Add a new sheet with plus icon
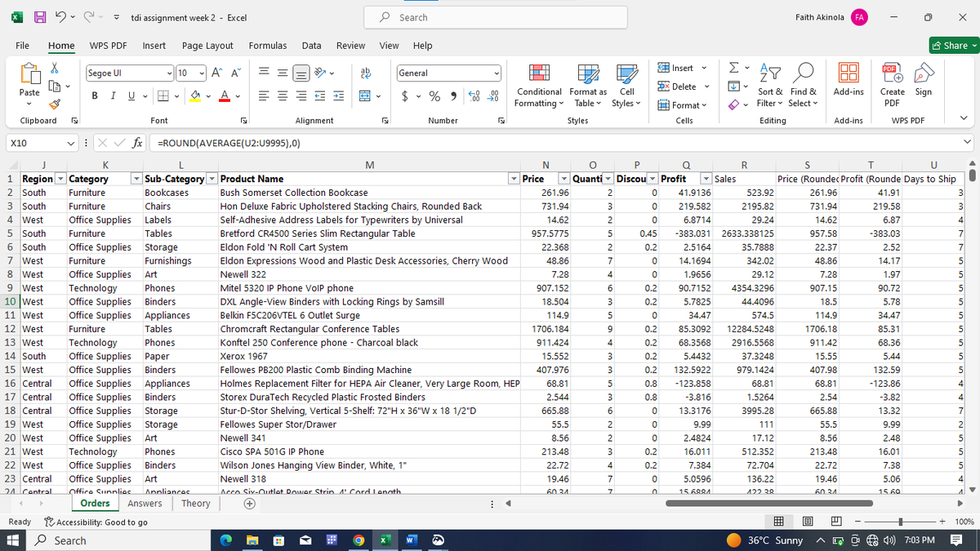 pyautogui.click(x=249, y=504)
